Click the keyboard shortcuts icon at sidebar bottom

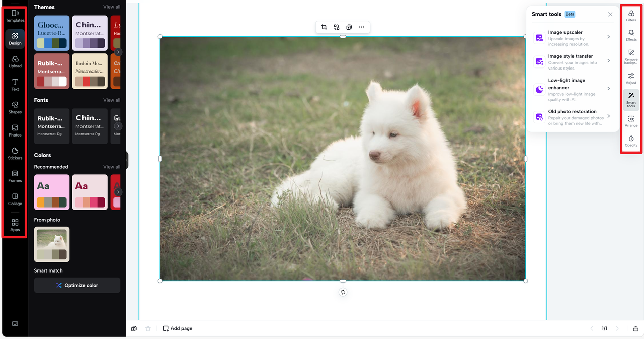(15, 324)
